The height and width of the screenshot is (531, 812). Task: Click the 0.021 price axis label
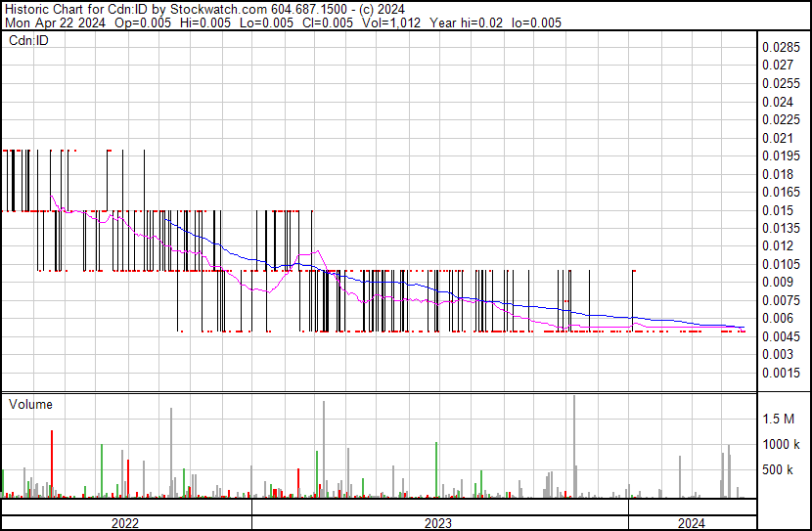pyautogui.click(x=778, y=138)
